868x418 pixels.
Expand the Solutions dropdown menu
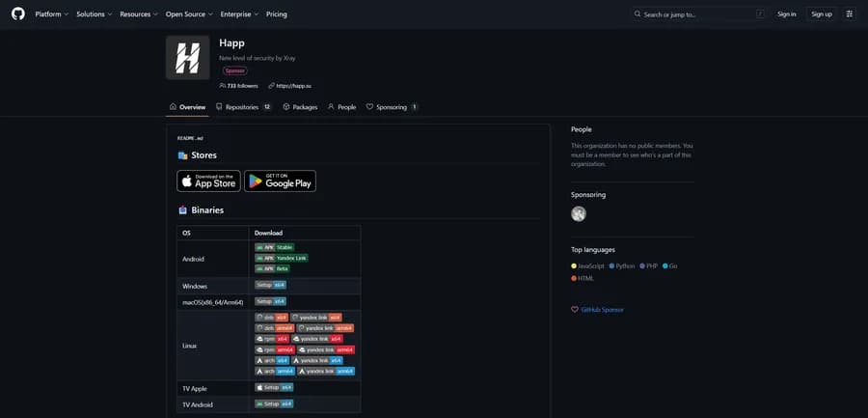(95, 14)
